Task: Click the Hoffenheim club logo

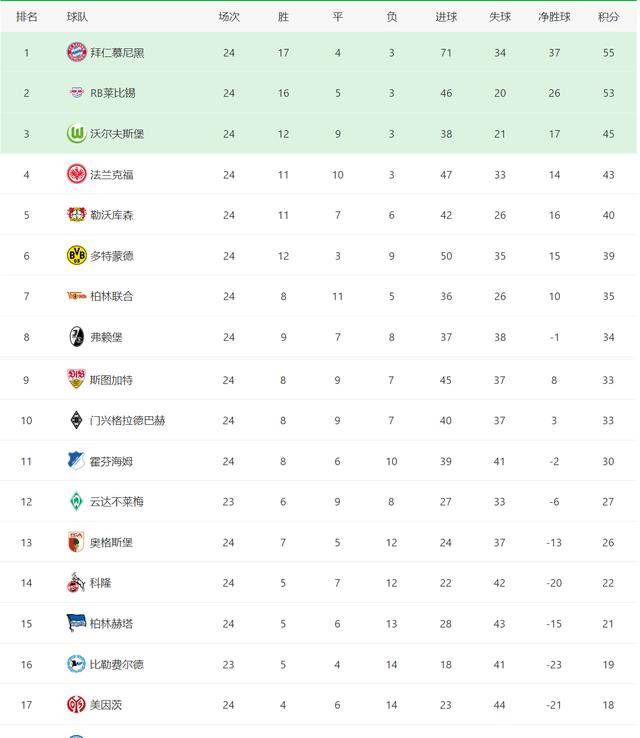Action: click(x=77, y=461)
